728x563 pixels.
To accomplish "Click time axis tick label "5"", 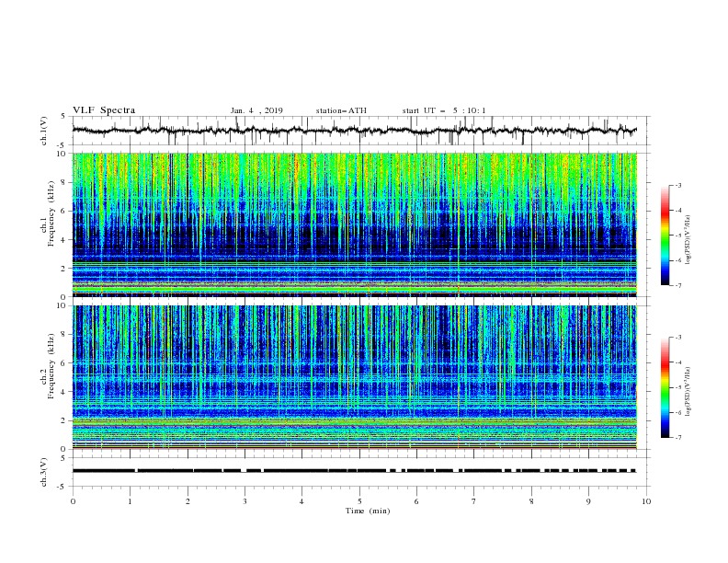I will click(x=359, y=501).
